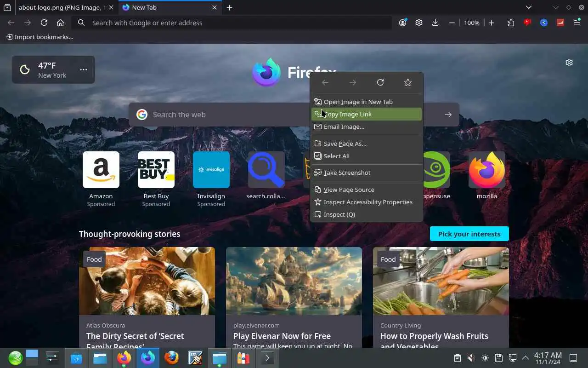This screenshot has width=588, height=368.
Task: Open the Firefox View icon in tab bar
Action: [x=7, y=7]
